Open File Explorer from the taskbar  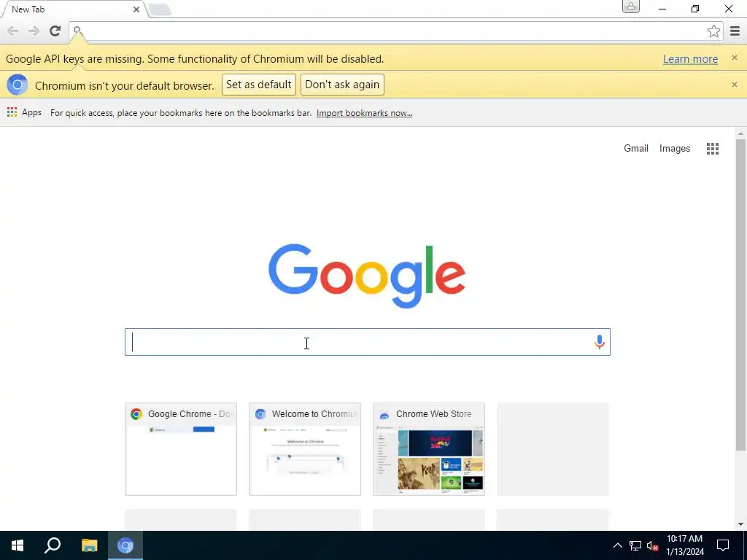click(x=89, y=545)
